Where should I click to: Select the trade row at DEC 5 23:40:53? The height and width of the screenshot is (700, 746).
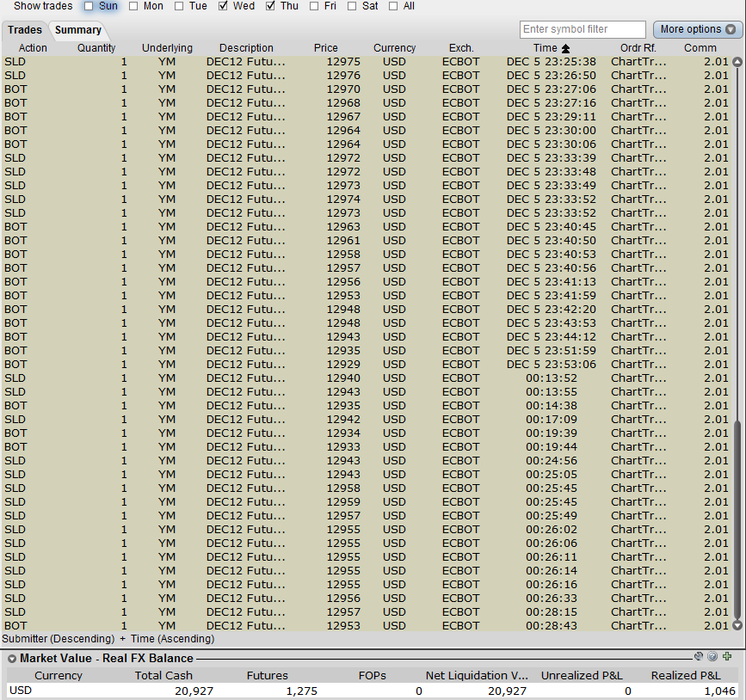(367, 255)
